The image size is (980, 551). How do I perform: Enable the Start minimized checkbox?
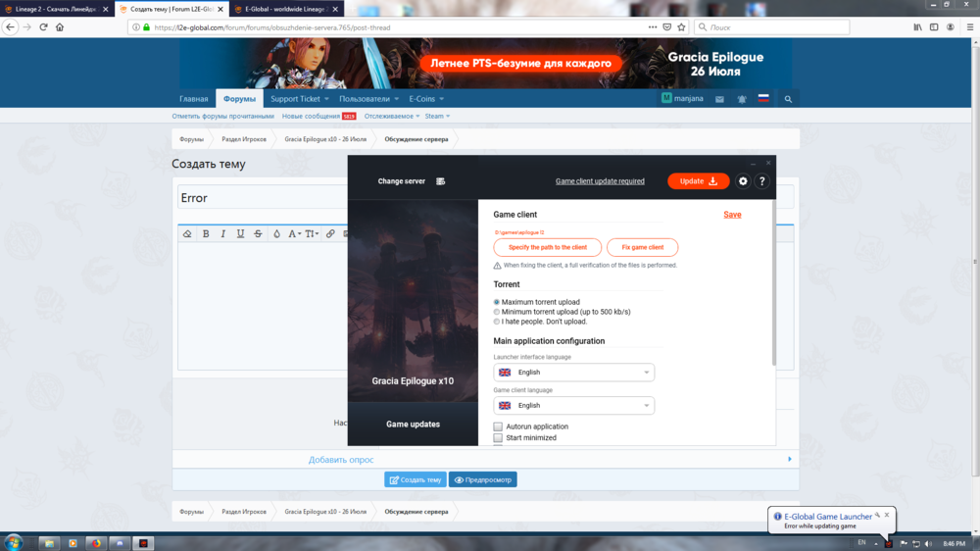click(x=498, y=438)
